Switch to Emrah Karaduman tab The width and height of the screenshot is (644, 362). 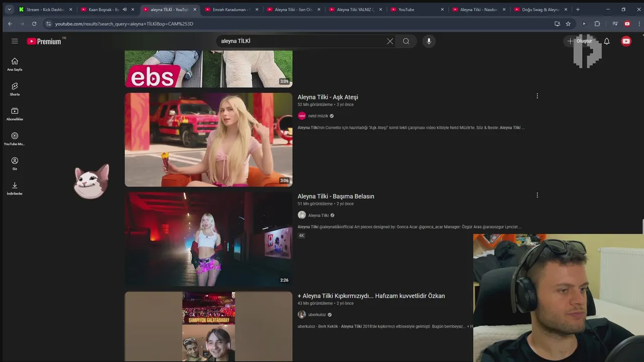[231, 10]
